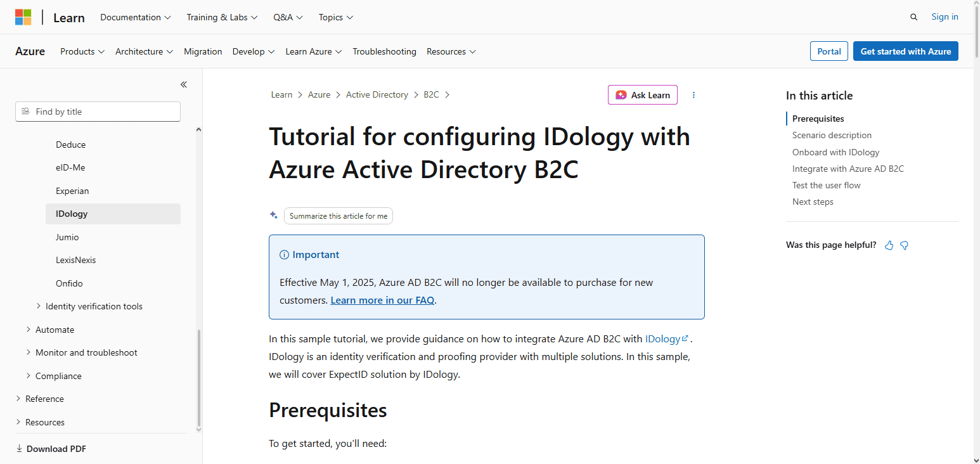Image resolution: width=980 pixels, height=464 pixels.
Task: Open Ask Learn assistant
Action: coord(643,95)
